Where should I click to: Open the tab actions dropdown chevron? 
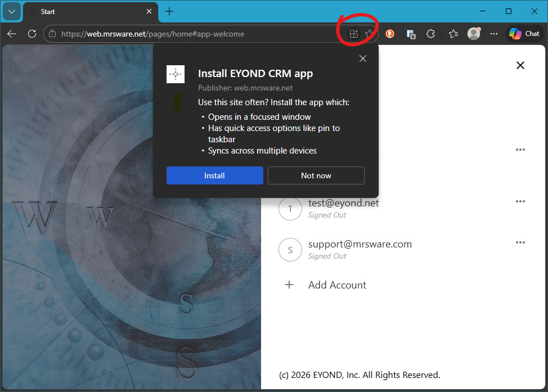12,11
